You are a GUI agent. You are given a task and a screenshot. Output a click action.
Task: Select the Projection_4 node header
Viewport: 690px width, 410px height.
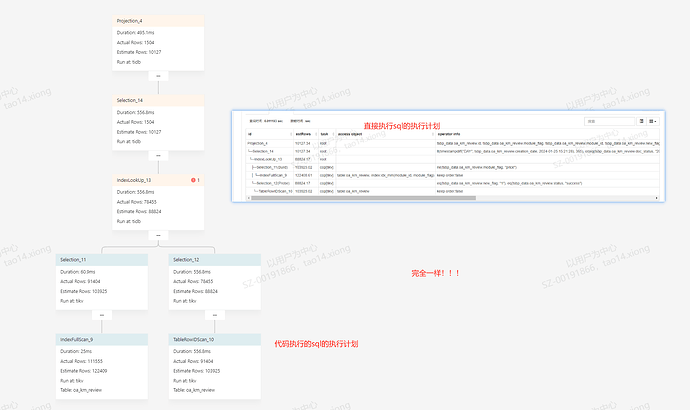[x=158, y=21]
